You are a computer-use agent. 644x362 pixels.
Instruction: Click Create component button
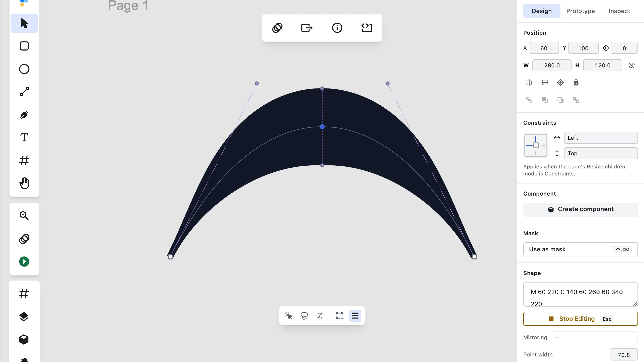click(x=580, y=209)
